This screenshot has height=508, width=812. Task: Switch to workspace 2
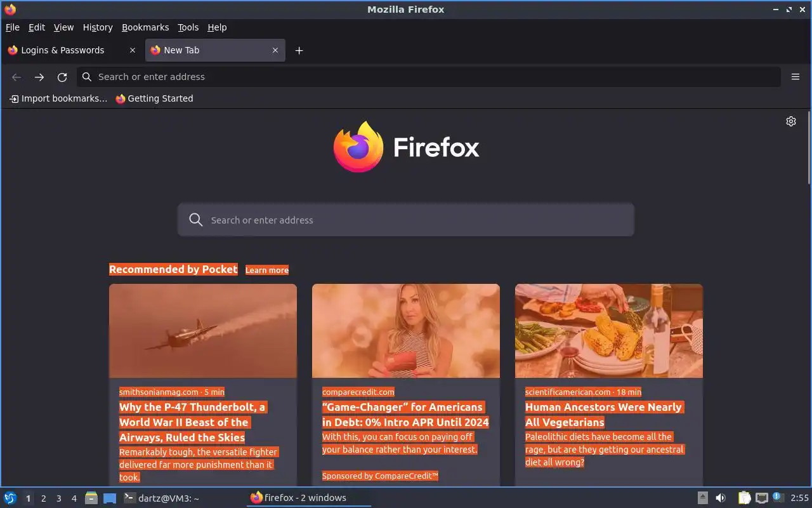pos(43,498)
